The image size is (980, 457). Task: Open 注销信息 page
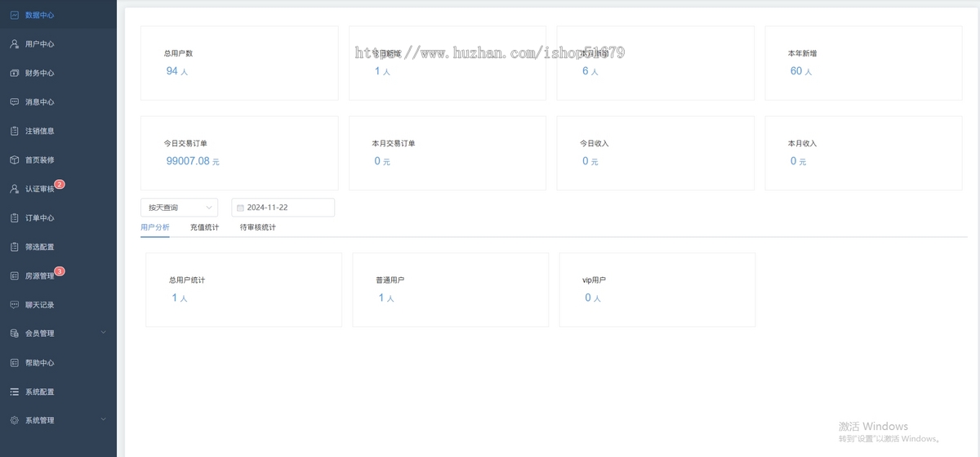[58, 131]
